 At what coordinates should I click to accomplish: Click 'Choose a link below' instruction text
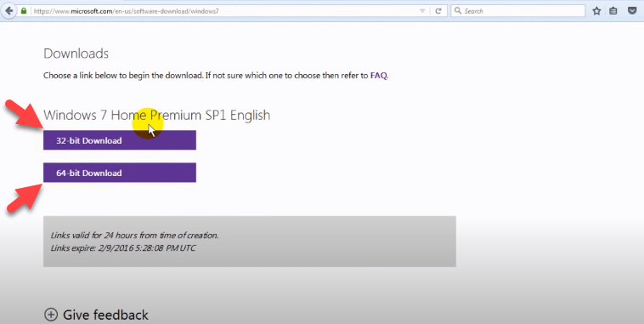(x=216, y=76)
